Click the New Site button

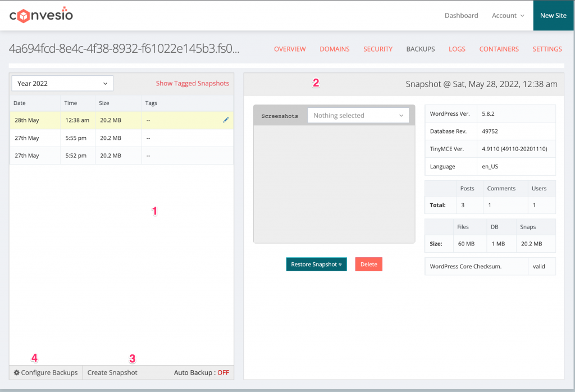tap(553, 15)
